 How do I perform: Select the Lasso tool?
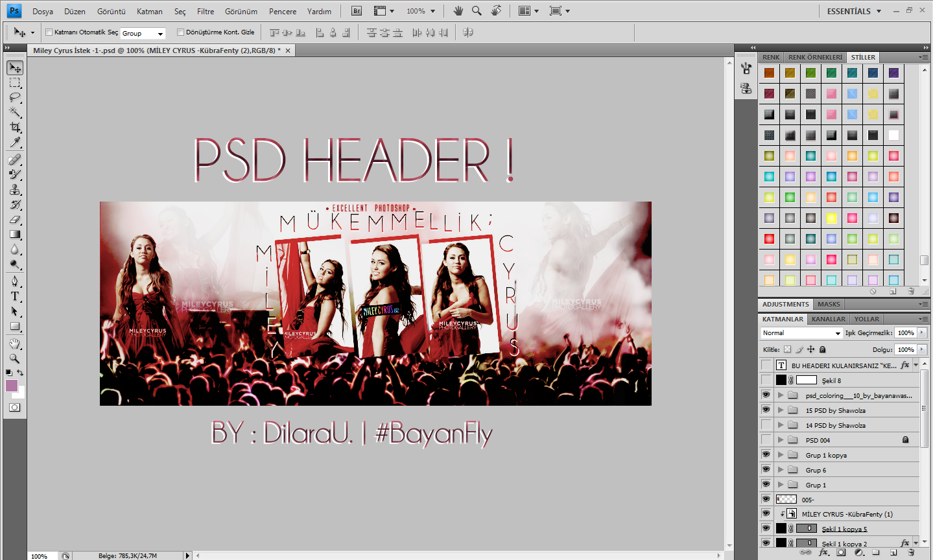click(15, 97)
